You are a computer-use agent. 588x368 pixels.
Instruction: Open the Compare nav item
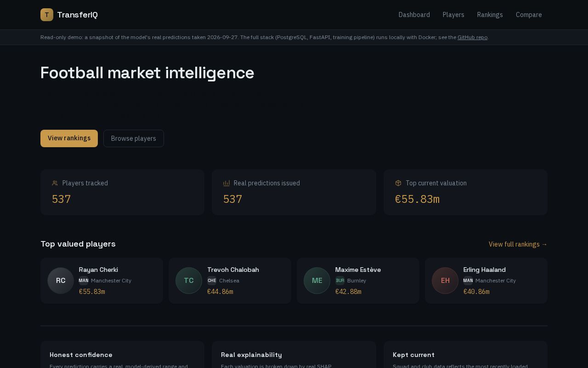[x=529, y=15]
